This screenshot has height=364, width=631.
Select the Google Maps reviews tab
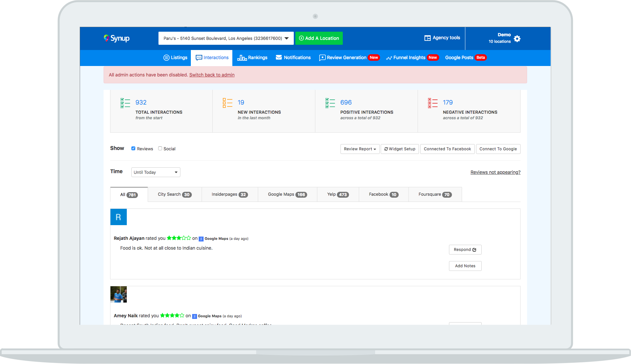point(287,194)
